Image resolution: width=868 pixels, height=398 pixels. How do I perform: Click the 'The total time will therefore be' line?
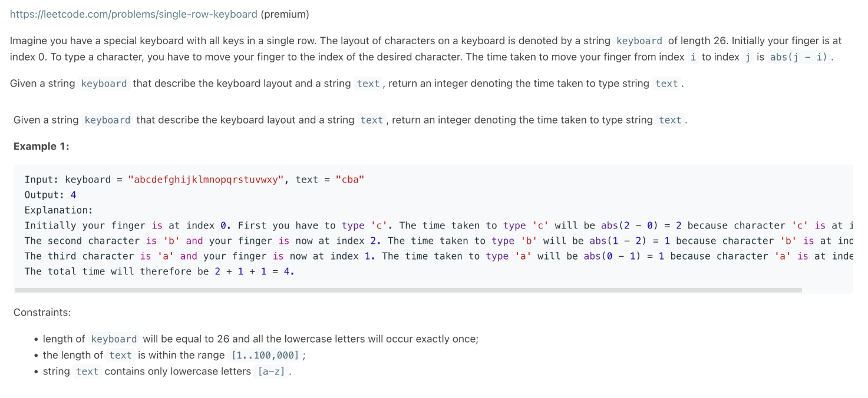(159, 271)
